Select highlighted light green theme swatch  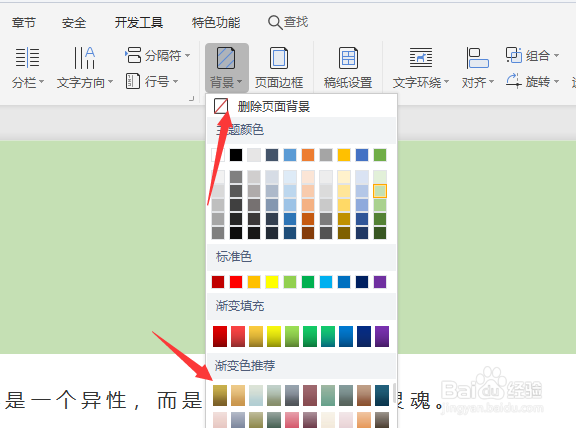coord(380,191)
